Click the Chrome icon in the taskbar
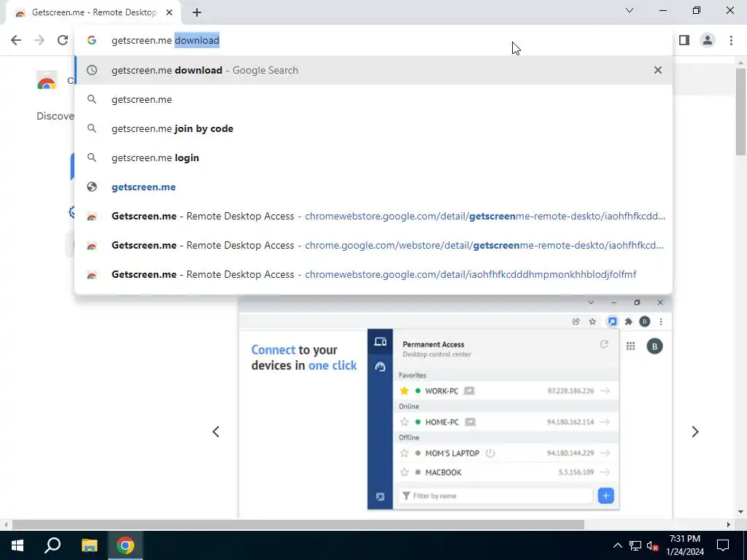Screen dimensions: 747x560 tap(125, 545)
